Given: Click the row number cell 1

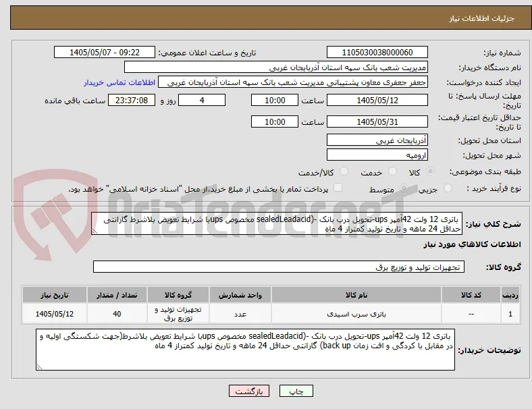Looking at the screenshot, I should 510,314.
